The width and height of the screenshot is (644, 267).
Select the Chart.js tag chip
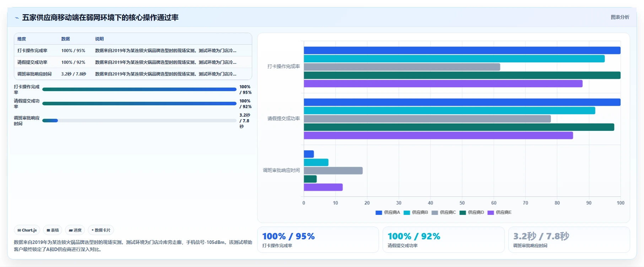[x=27, y=230]
